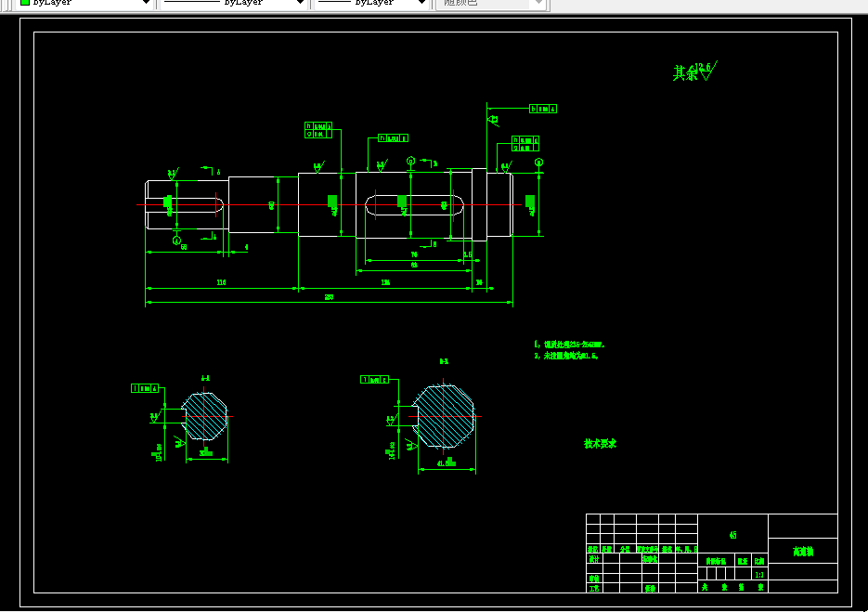Select technical note line beginning with 1
Screen dimensions: 868x612
(570, 345)
